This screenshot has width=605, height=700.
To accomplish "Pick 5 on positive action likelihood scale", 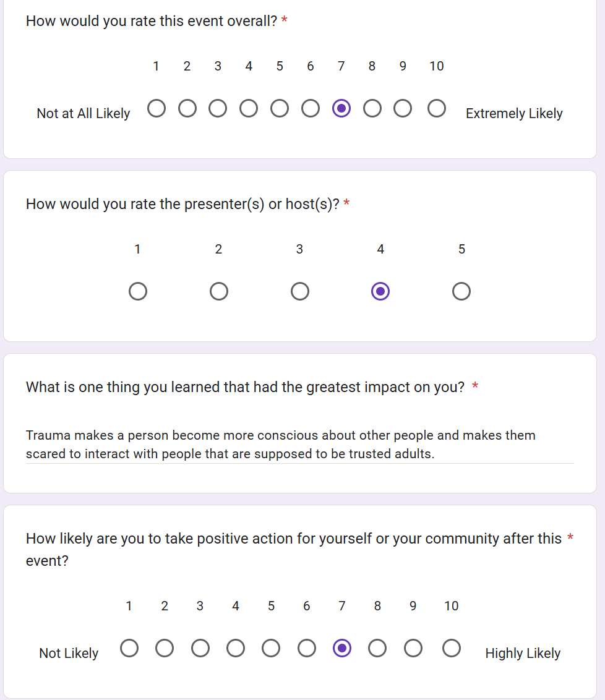I will coord(271,648).
